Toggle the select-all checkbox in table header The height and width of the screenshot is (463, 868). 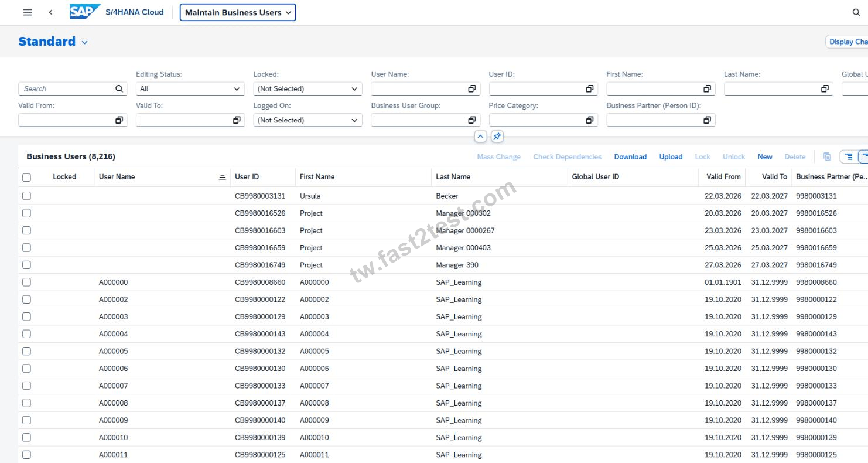tap(26, 177)
